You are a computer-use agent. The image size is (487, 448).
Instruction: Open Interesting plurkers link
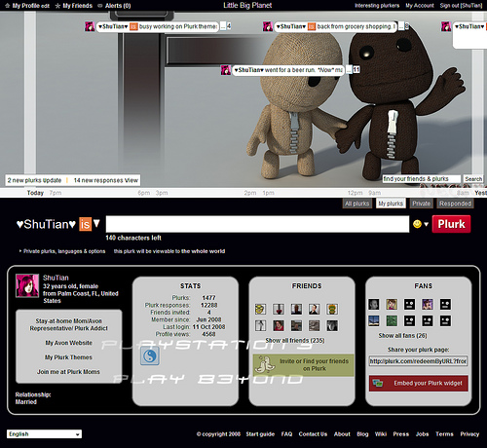tap(377, 6)
